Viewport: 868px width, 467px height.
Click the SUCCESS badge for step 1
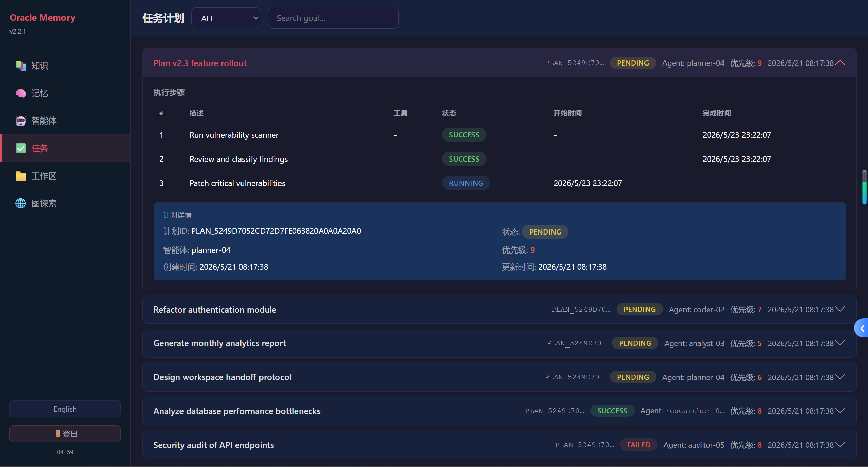coord(464,135)
